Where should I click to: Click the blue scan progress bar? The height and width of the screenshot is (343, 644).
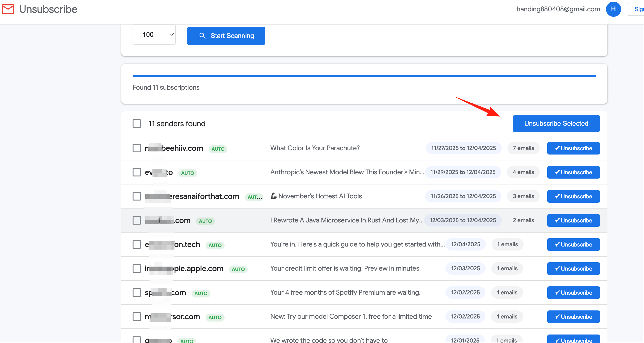tap(364, 76)
